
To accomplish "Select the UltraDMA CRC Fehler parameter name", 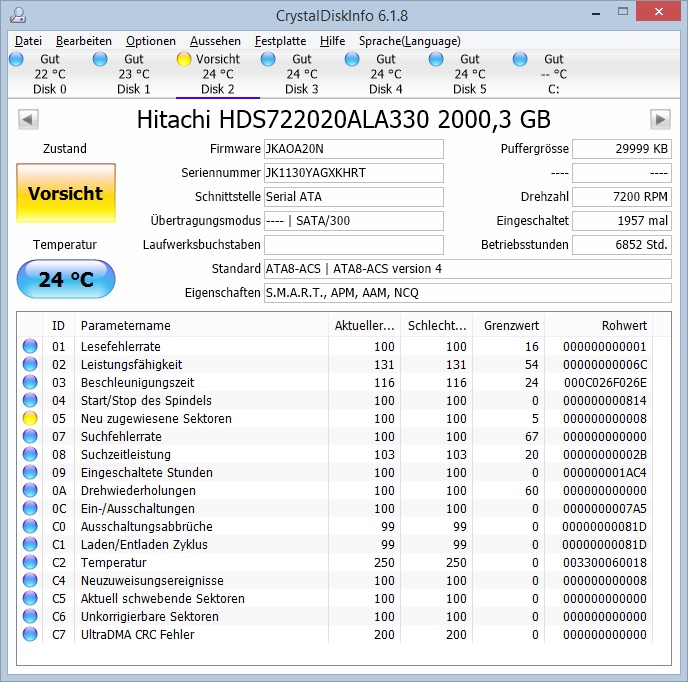I will click(x=137, y=634).
